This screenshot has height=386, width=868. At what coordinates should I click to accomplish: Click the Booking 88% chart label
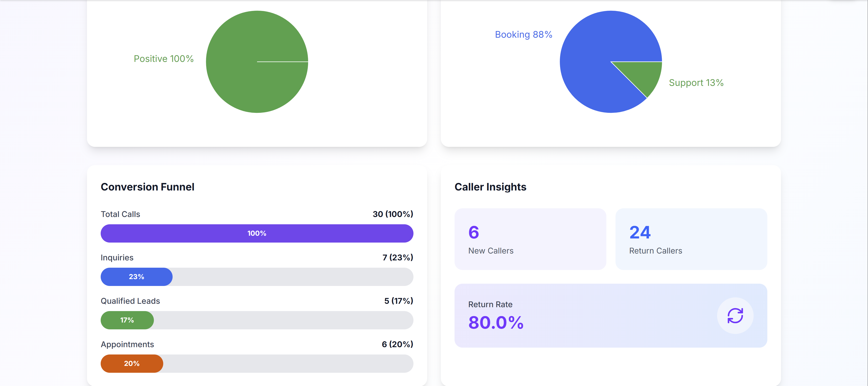(523, 34)
